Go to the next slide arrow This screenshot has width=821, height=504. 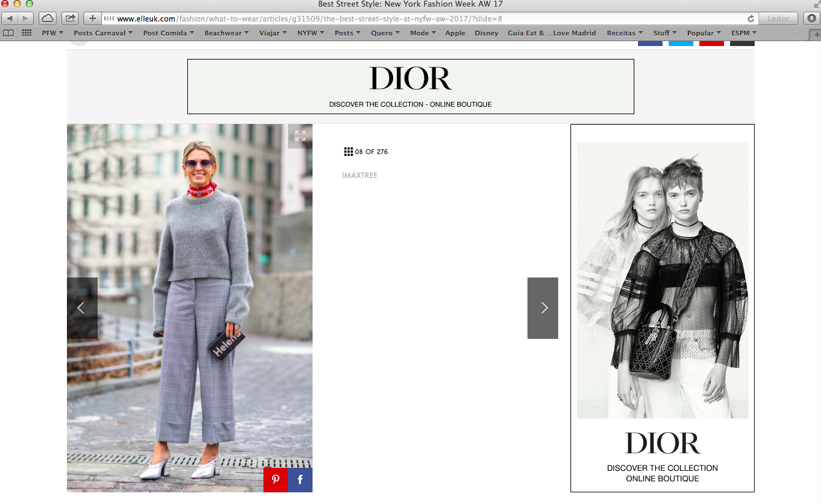pyautogui.click(x=543, y=308)
